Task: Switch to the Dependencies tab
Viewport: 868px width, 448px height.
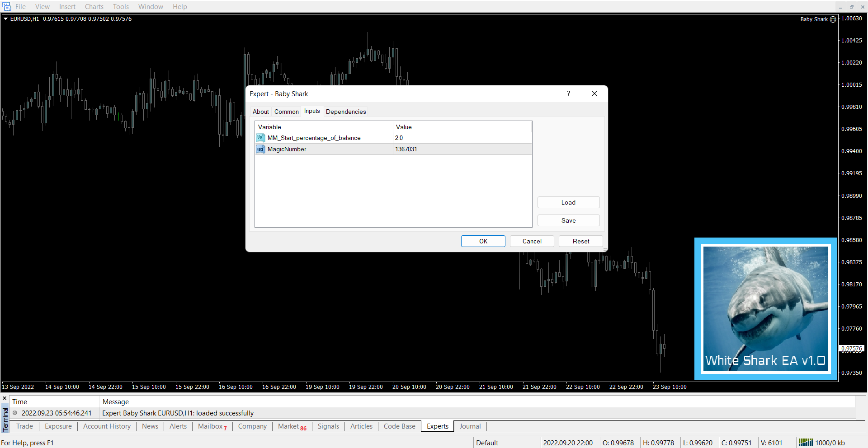Action: 346,112
